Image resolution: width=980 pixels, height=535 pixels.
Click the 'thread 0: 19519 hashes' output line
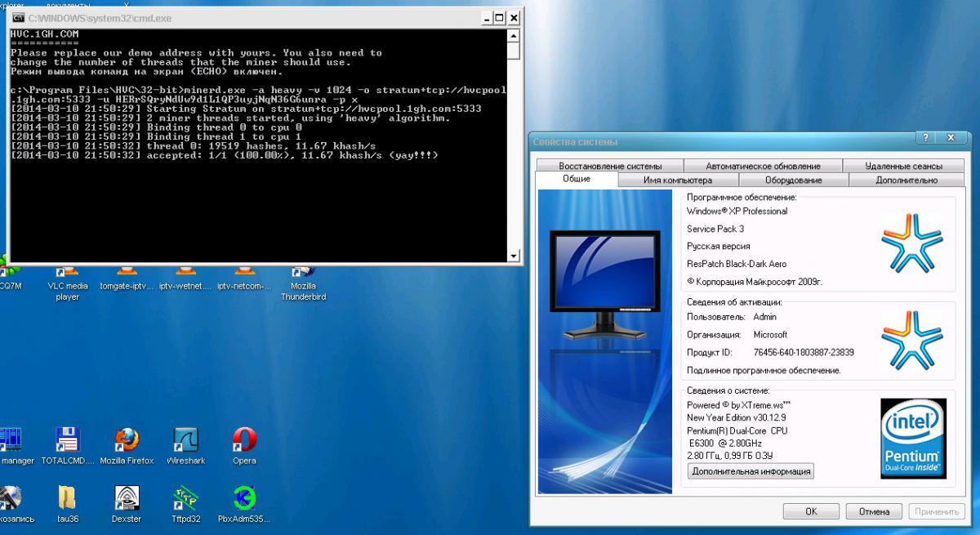[x=193, y=145]
